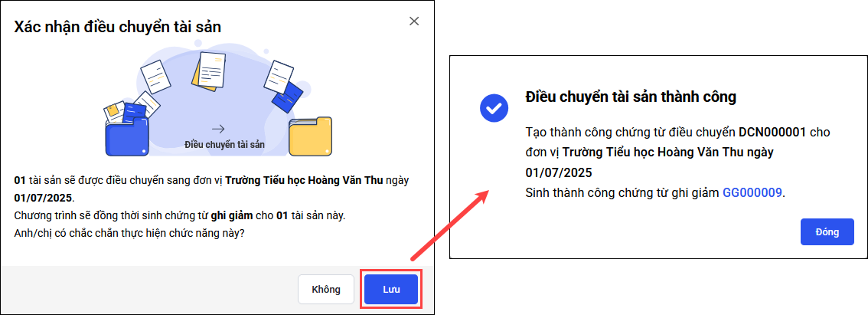868x315 pixels.
Task: Click the Điều chuyển tài sản illustration caption
Action: click(x=224, y=145)
